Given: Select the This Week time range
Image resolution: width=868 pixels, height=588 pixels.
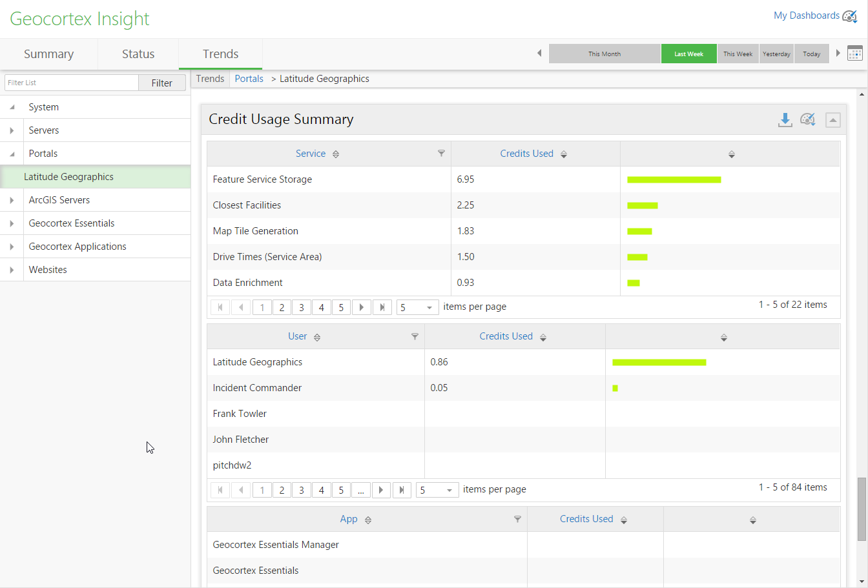Looking at the screenshot, I should [738, 54].
